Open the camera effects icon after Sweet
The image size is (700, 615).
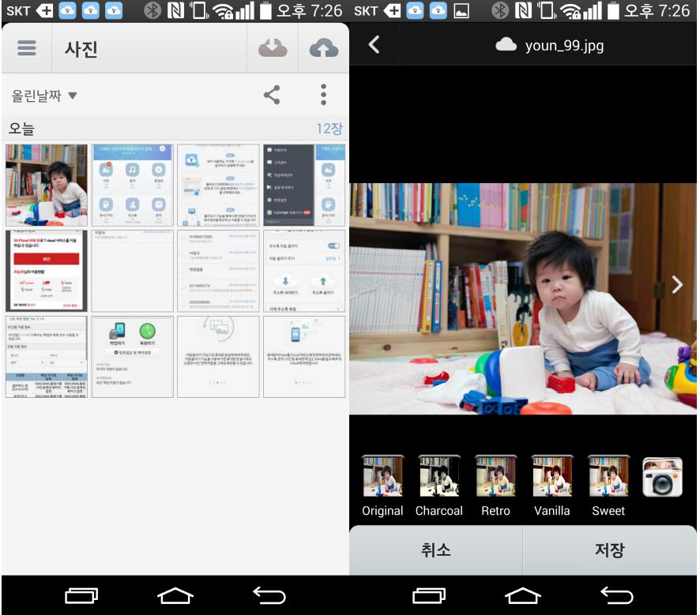(x=662, y=477)
